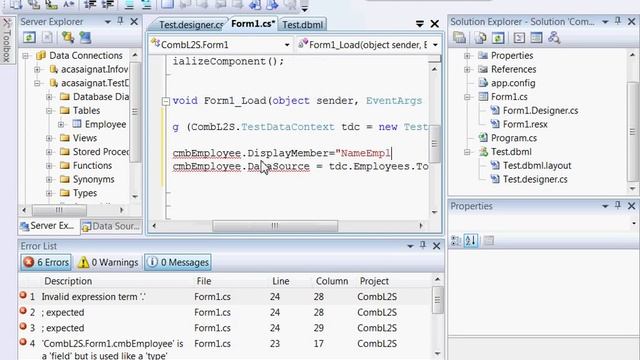Sort the Error List by Description column
The image size is (640, 360).
(x=68, y=281)
